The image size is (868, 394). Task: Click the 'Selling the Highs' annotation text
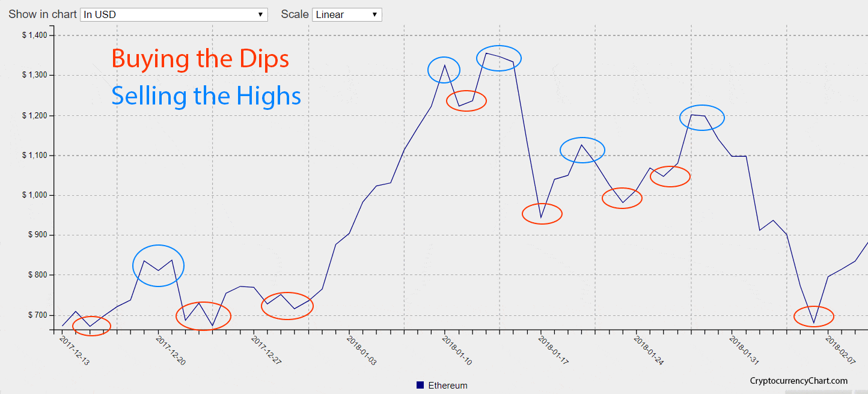206,95
